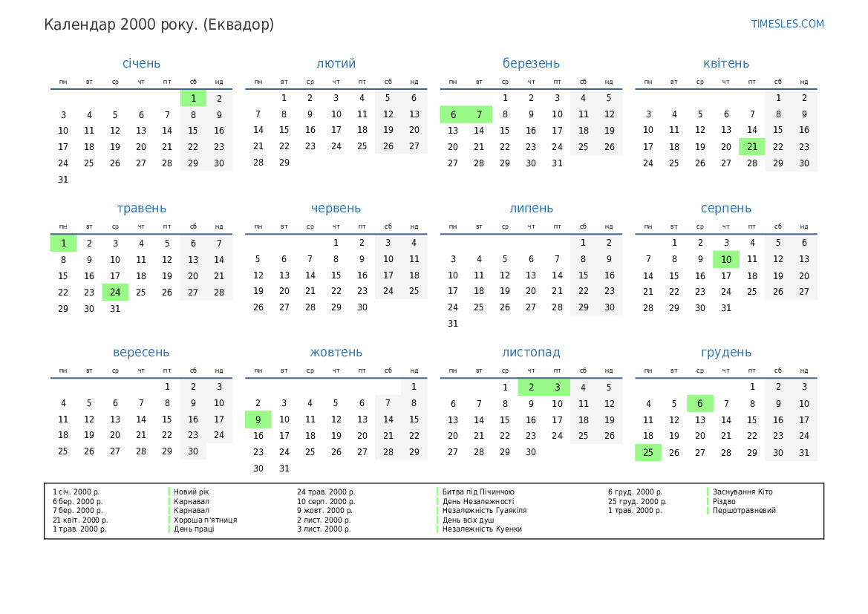Viewport: 868px width, 614px height.
Task: Click highlighted December 25 Christmas cell
Action: point(648,452)
